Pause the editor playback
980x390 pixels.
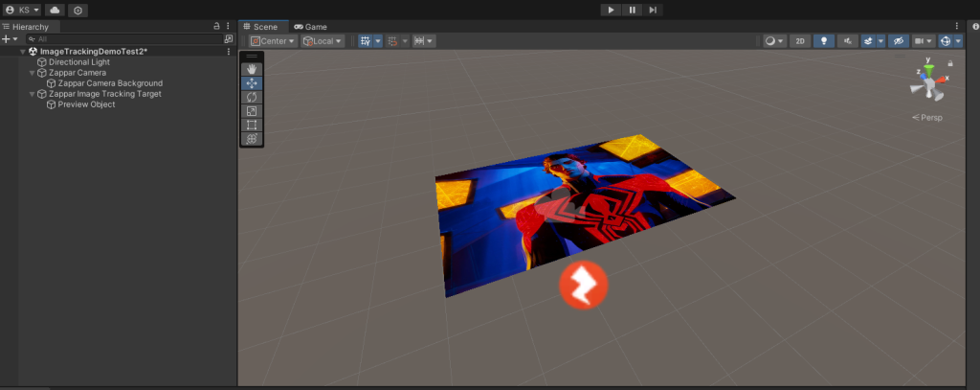click(632, 10)
